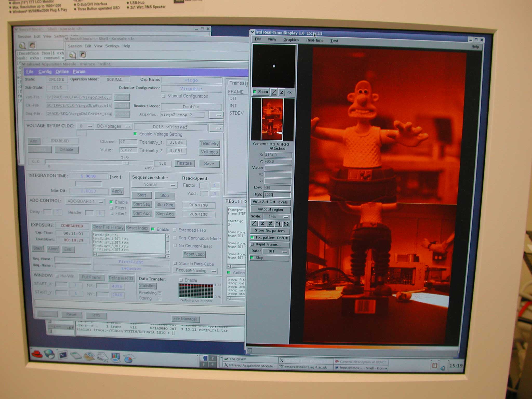Open the terminal icon in the bottom panel
The height and width of the screenshot is (399, 532).
(x=63, y=355)
